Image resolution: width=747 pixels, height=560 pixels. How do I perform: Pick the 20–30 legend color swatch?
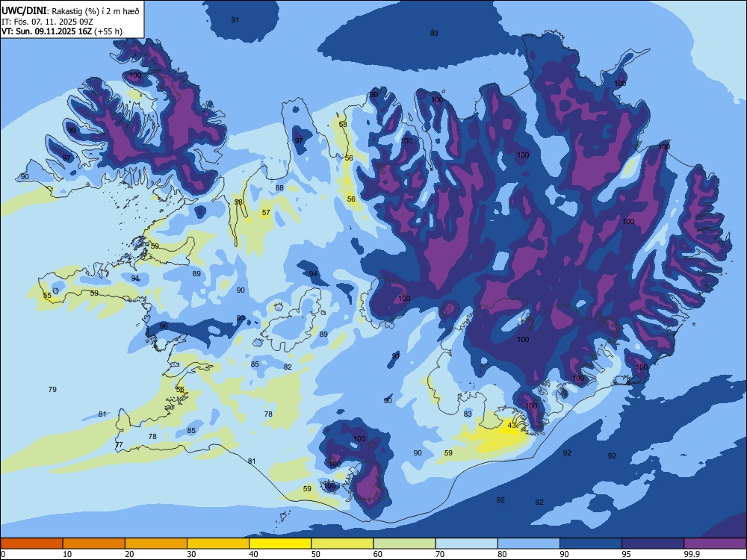pyautogui.click(x=156, y=544)
